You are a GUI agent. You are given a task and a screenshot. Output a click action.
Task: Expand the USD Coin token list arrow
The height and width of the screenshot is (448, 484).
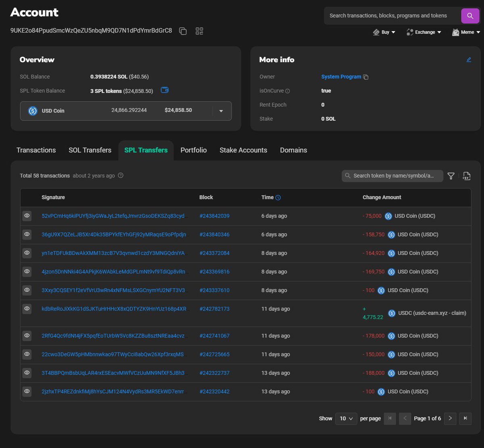[221, 111]
